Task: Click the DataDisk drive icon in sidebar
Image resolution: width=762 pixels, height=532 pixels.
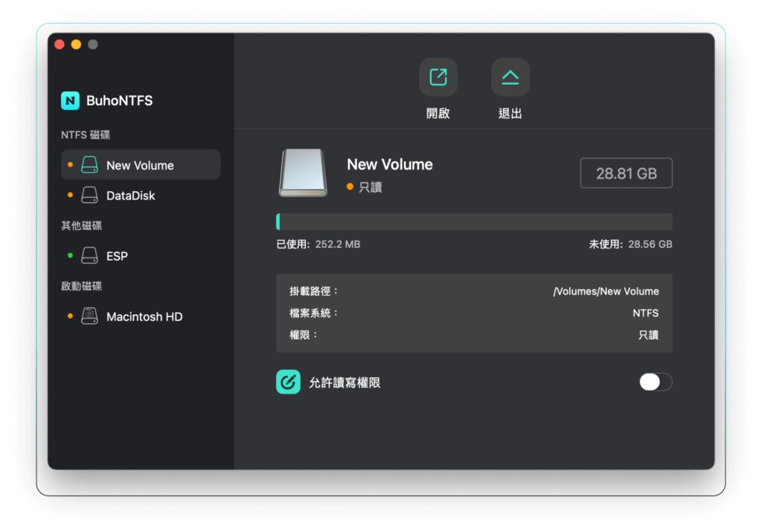Action: (x=89, y=196)
